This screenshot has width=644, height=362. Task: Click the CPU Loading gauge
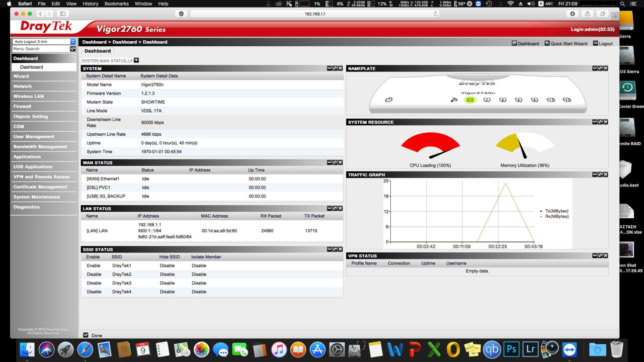point(430,146)
